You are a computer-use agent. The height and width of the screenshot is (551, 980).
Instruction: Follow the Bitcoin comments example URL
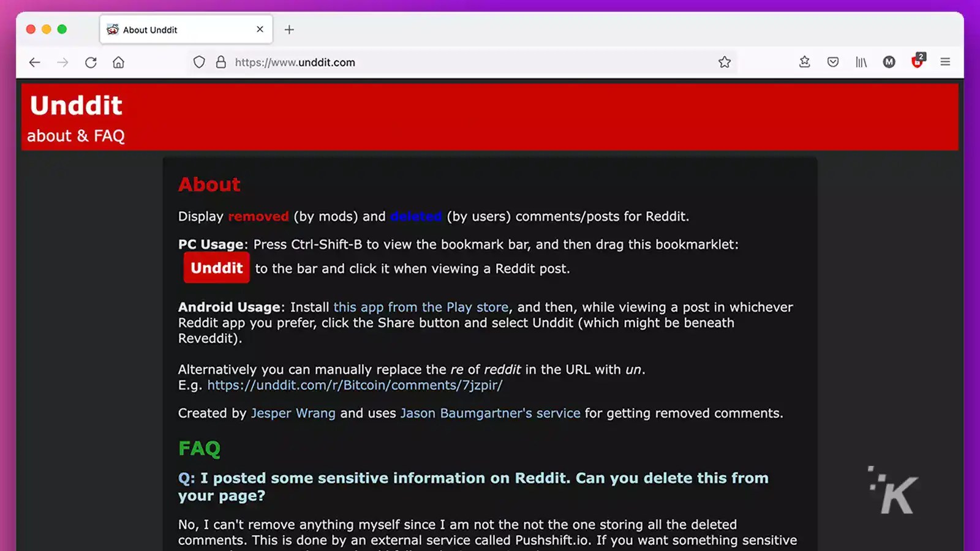[x=354, y=385]
